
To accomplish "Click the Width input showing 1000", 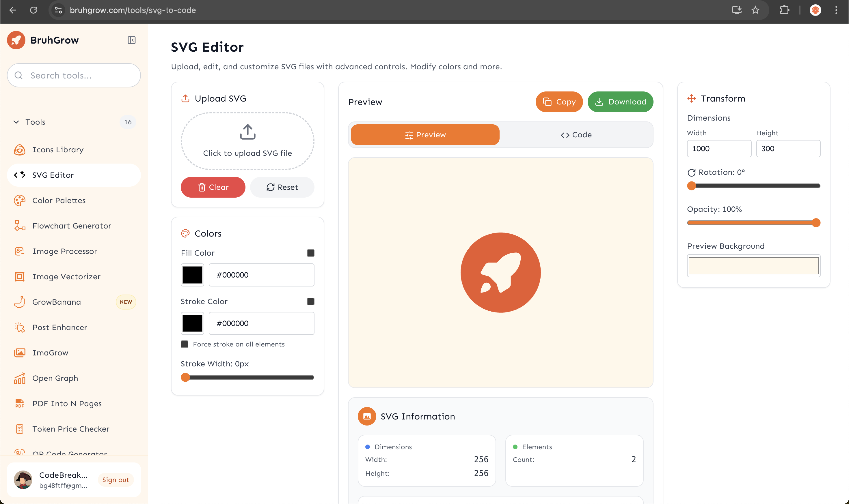I will tap(719, 148).
